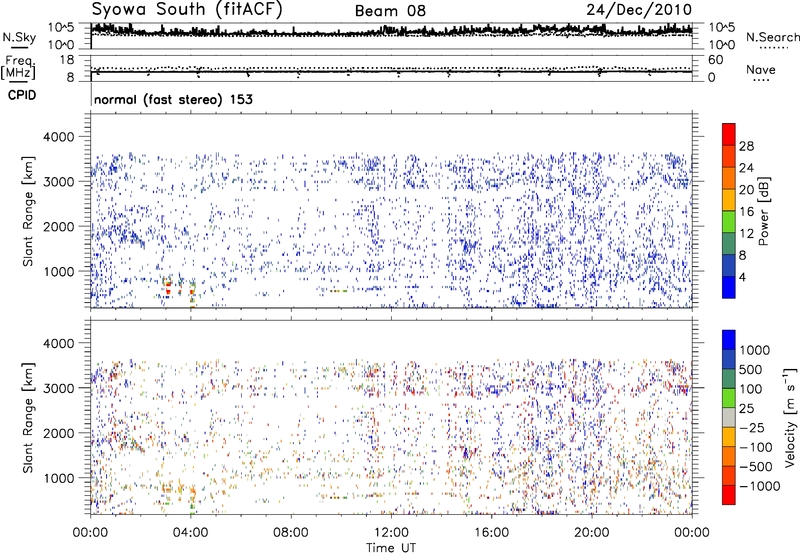
Task: Click the "2000" tick on the power panel
Action: click(58, 226)
